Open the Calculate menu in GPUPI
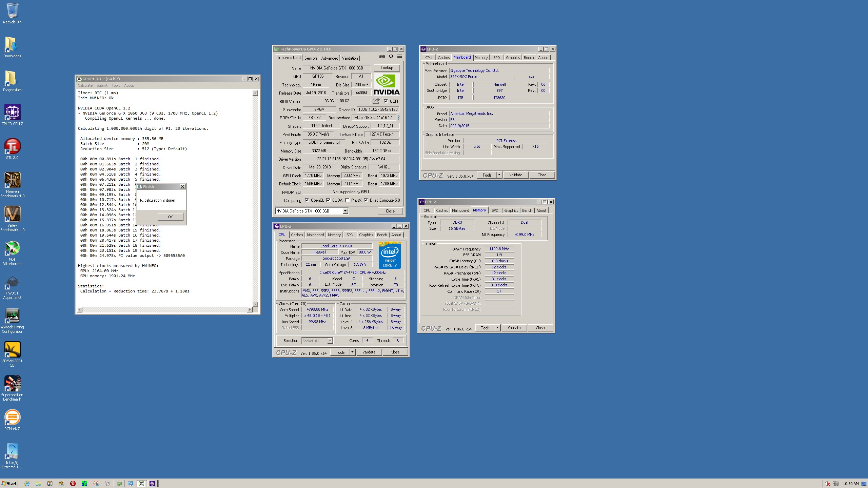This screenshot has height=488, width=868. tap(85, 85)
